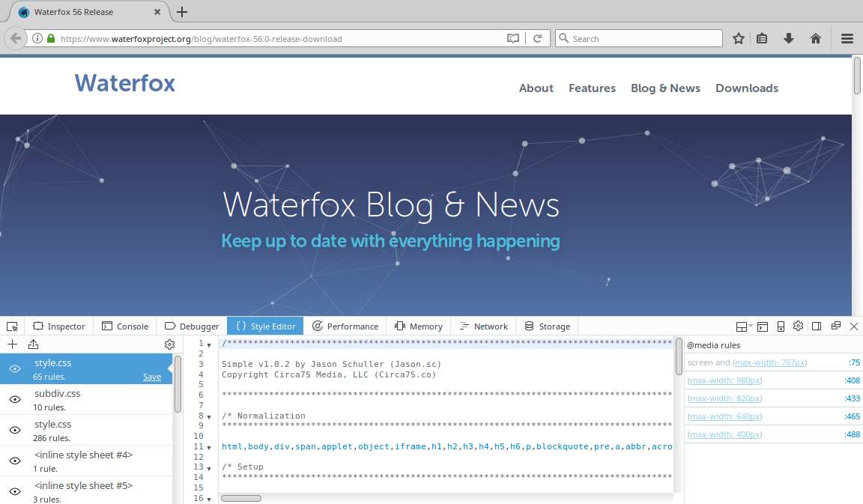The width and height of the screenshot is (863, 504).
Task: Select the element picker tool
Action: coord(12,326)
